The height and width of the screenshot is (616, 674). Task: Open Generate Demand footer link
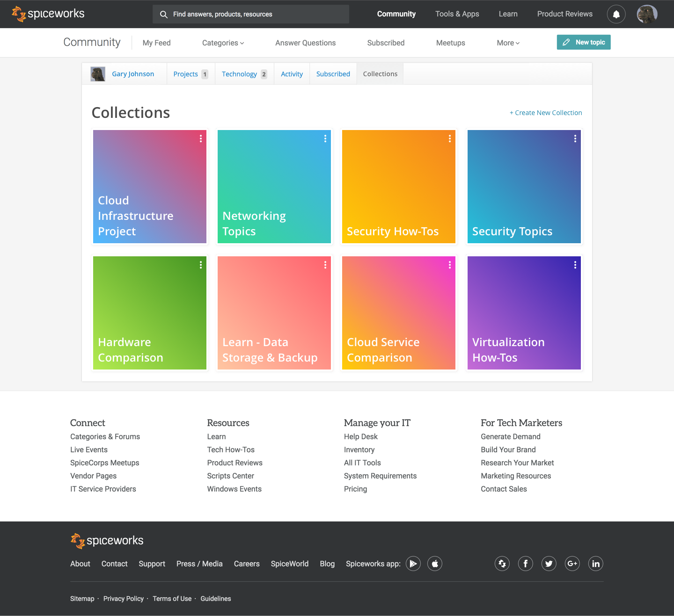[511, 436]
